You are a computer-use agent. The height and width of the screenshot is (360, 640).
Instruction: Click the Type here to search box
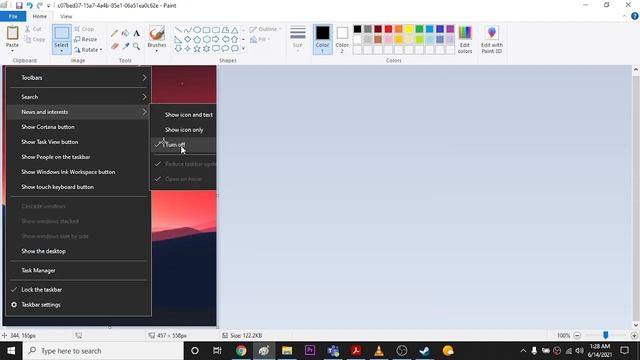click(103, 351)
